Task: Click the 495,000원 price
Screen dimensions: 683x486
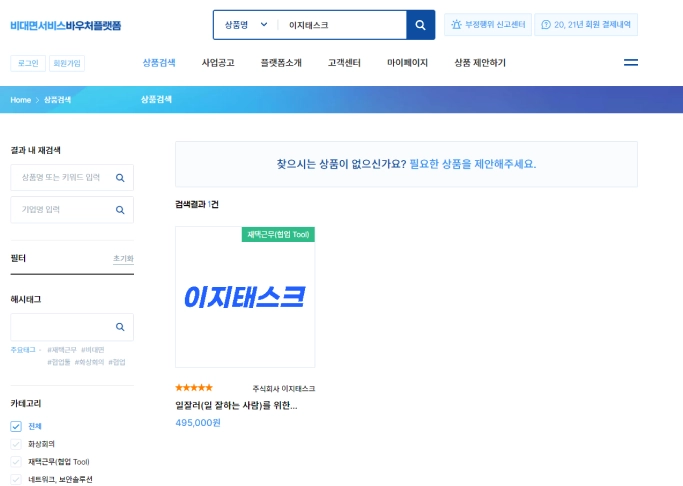Action: tap(198, 423)
